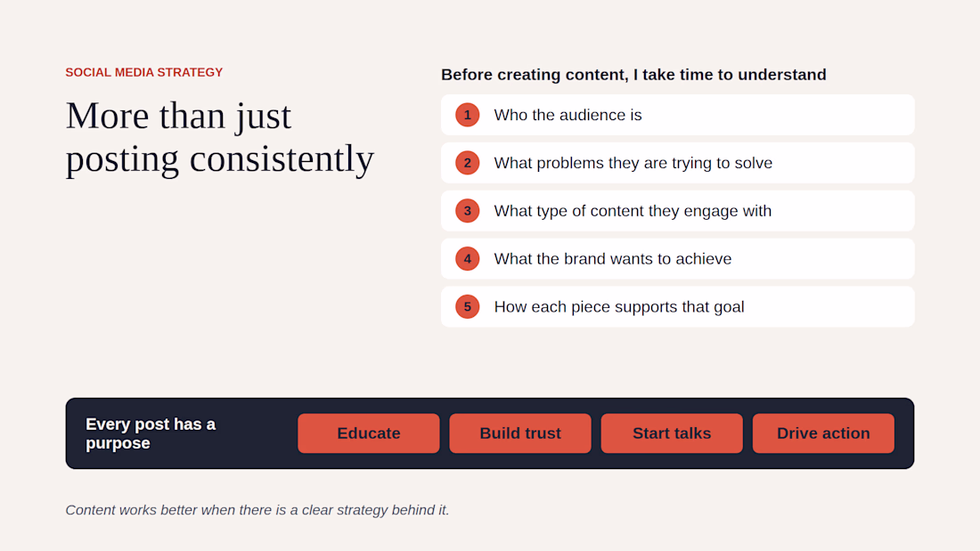Select 'What problems they are trying to solve'
Image resolution: width=980 pixels, height=551 pixels.
[x=677, y=163]
